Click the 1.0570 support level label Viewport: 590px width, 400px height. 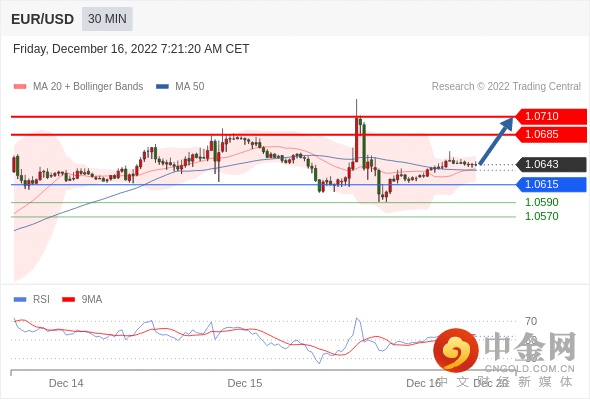(542, 216)
